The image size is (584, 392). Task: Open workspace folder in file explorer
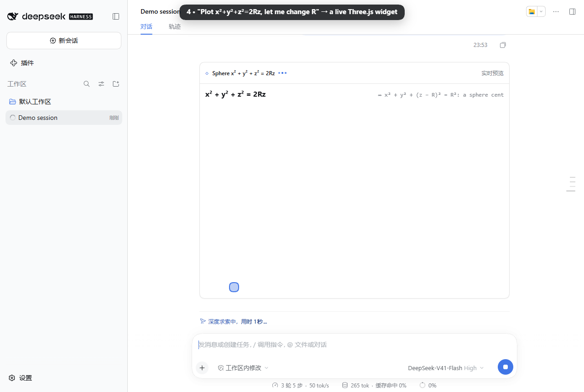coord(532,11)
